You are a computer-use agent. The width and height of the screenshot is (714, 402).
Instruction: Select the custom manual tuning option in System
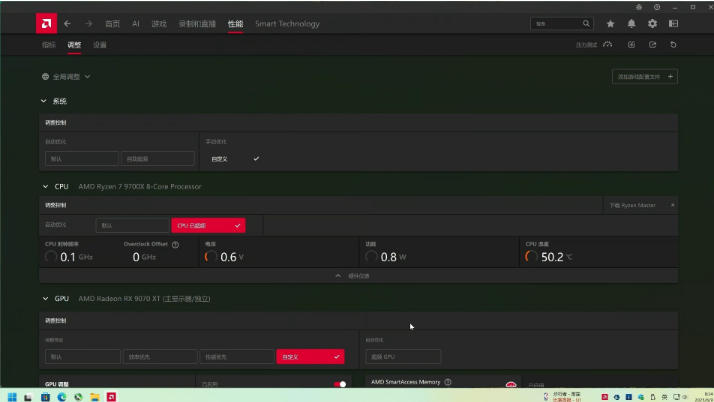(233, 159)
